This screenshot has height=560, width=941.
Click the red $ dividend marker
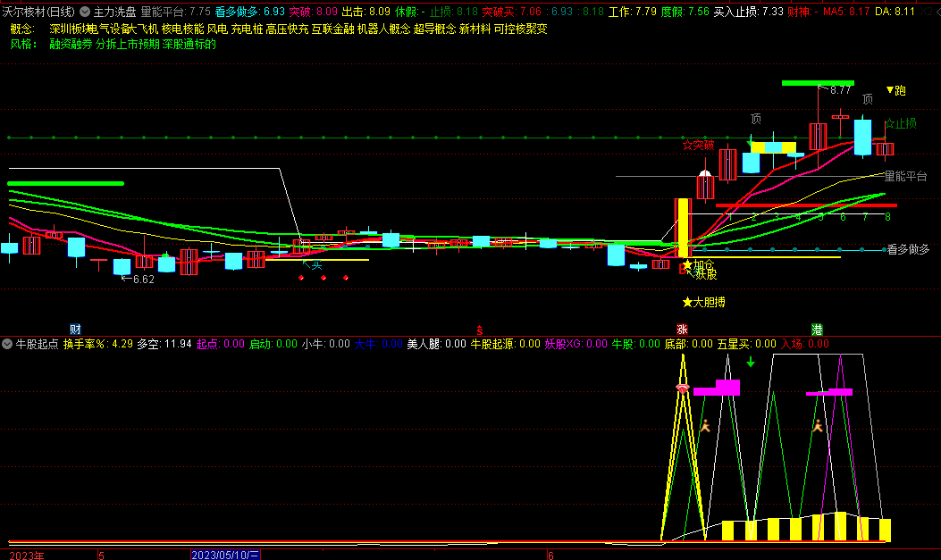pos(480,330)
